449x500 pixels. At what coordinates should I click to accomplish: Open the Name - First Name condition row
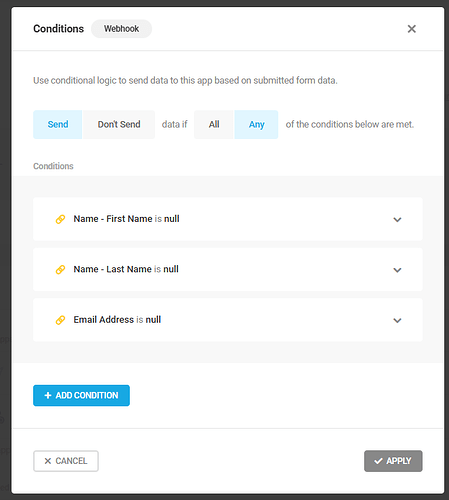[x=228, y=219]
